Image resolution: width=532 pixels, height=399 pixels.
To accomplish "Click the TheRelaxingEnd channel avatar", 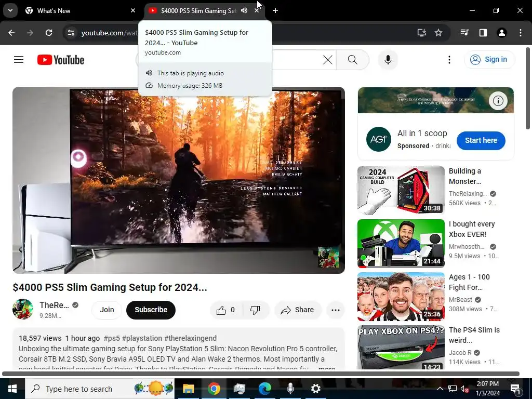I will coord(23,309).
